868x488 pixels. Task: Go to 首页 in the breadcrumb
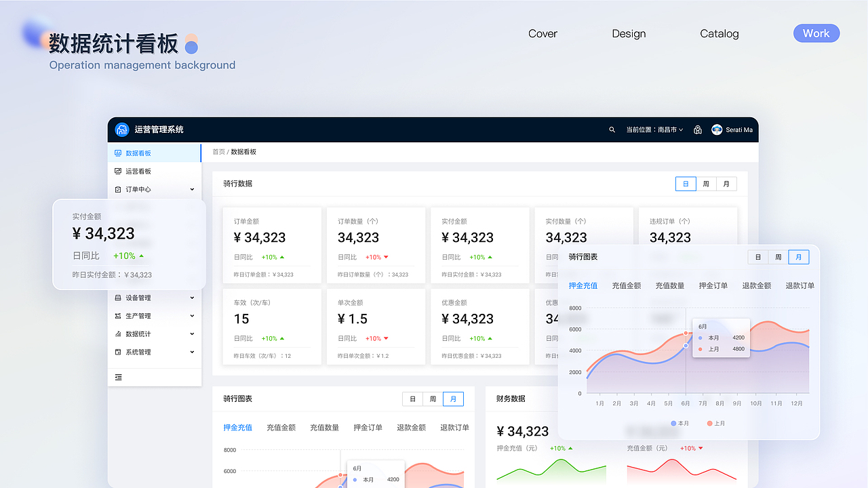[218, 152]
